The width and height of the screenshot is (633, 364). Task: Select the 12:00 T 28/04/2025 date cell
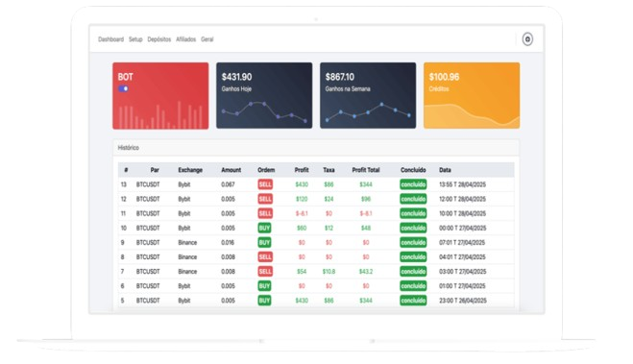tap(462, 199)
